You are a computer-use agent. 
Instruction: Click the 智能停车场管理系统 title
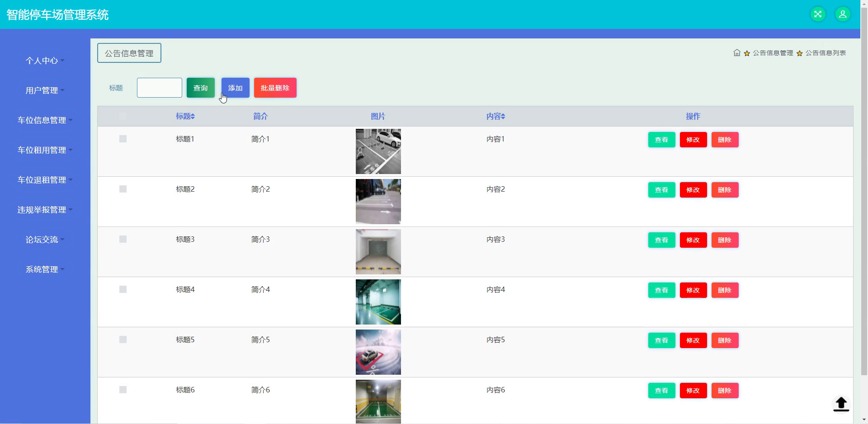coord(57,15)
